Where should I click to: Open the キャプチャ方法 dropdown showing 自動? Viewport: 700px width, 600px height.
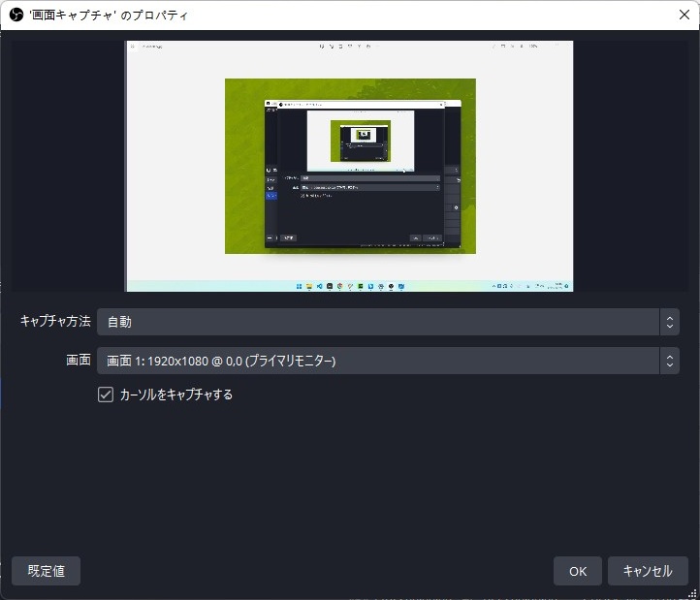(x=388, y=322)
